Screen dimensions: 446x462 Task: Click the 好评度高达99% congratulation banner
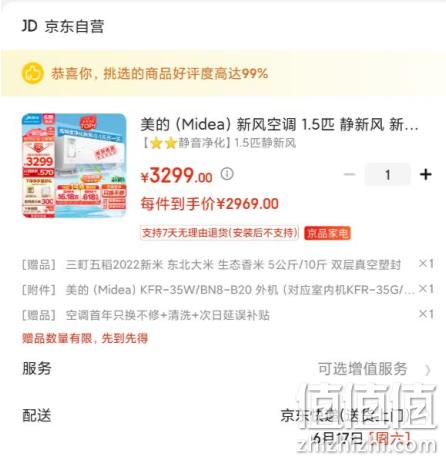[223, 73]
